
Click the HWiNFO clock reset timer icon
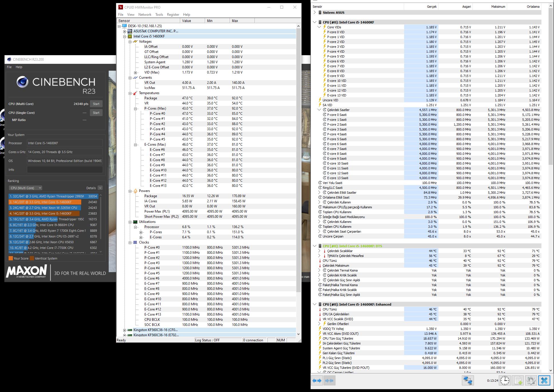(505, 381)
